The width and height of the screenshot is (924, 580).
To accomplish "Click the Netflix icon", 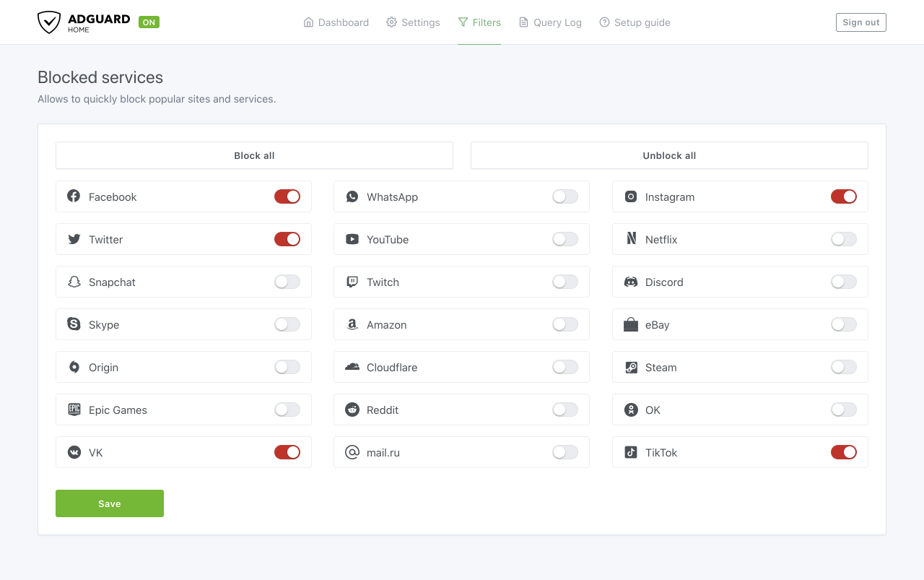I will tap(630, 239).
